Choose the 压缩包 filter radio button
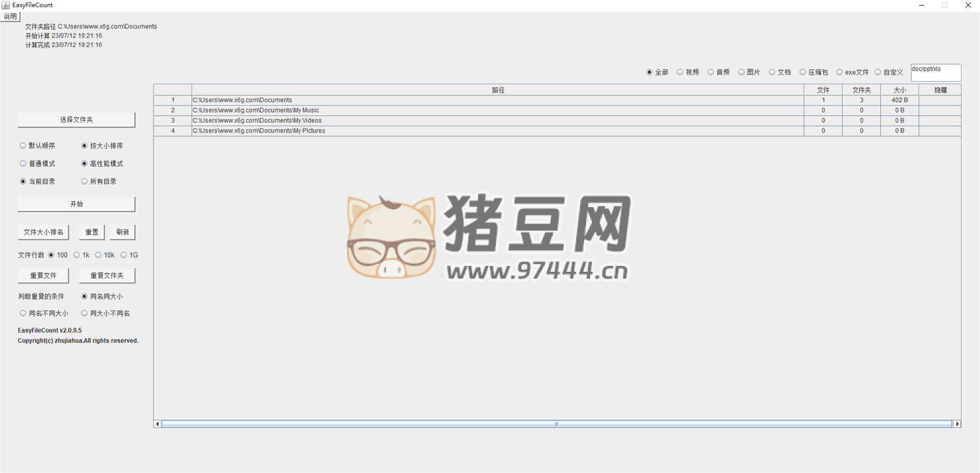 (x=803, y=73)
